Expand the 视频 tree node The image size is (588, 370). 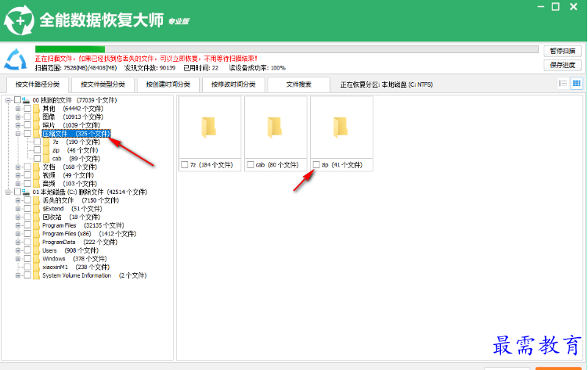pos(18,175)
